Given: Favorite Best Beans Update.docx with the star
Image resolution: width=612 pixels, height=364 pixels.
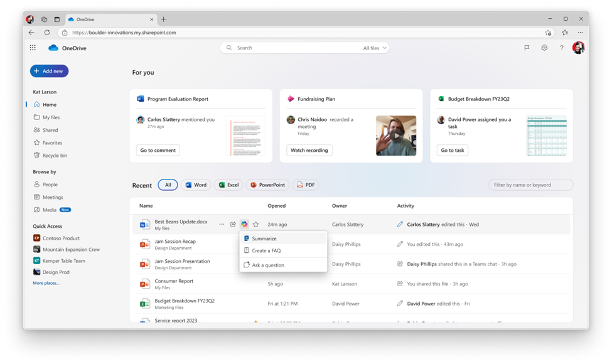Looking at the screenshot, I should (255, 223).
